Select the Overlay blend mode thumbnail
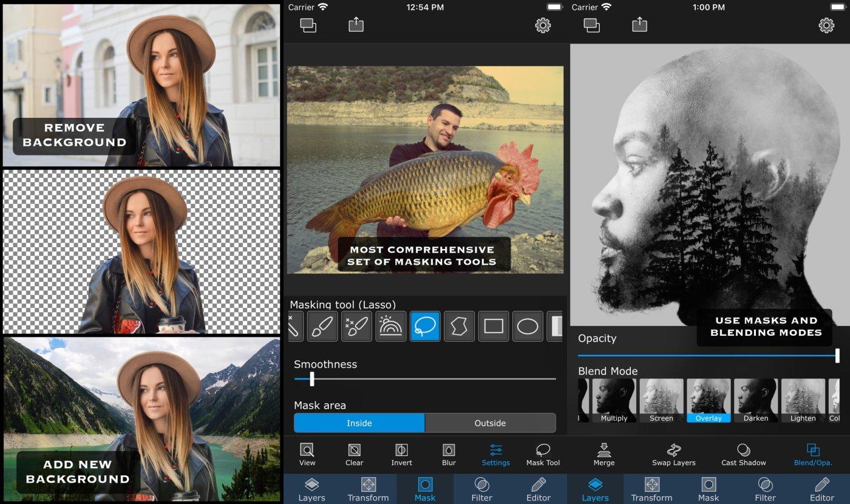Screen dimensions: 850x504 [x=709, y=401]
